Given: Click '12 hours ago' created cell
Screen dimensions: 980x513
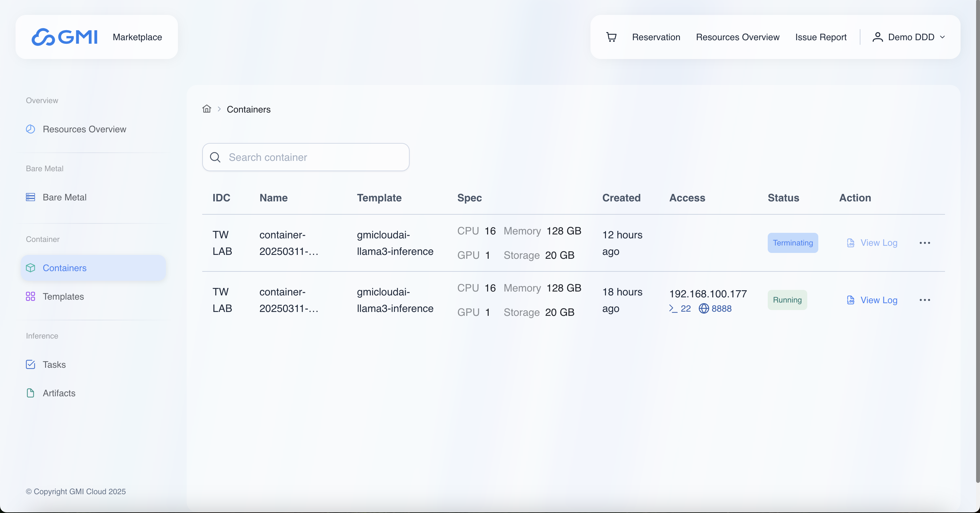Looking at the screenshot, I should 622,243.
